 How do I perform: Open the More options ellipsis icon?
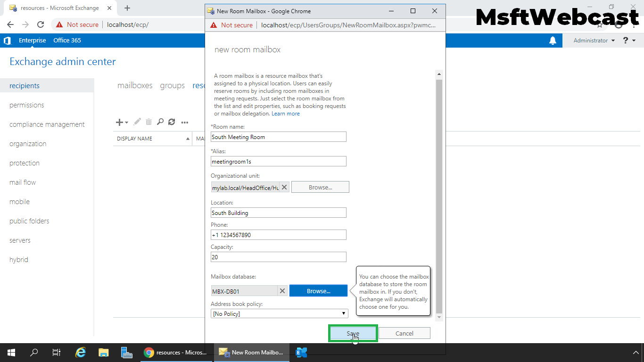(x=184, y=122)
